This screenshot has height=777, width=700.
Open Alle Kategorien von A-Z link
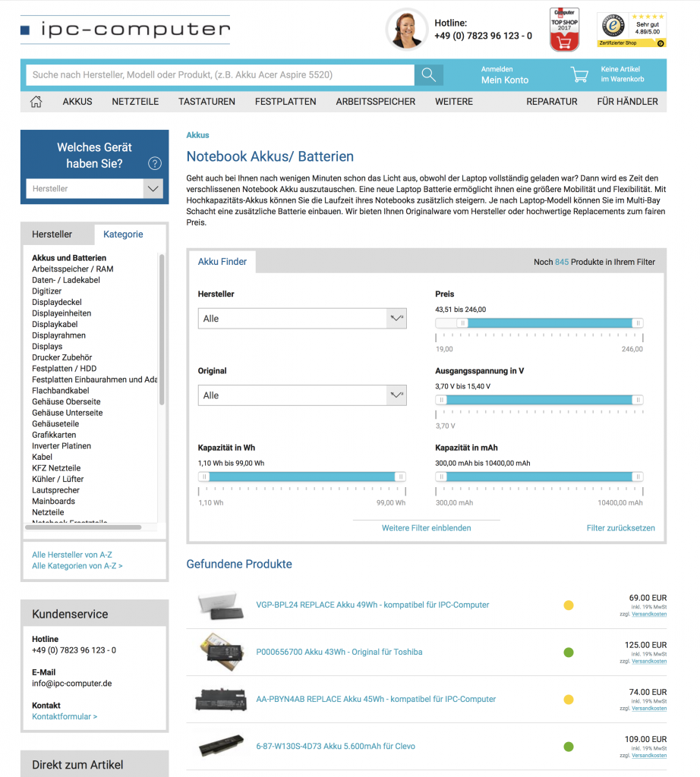[x=77, y=566]
